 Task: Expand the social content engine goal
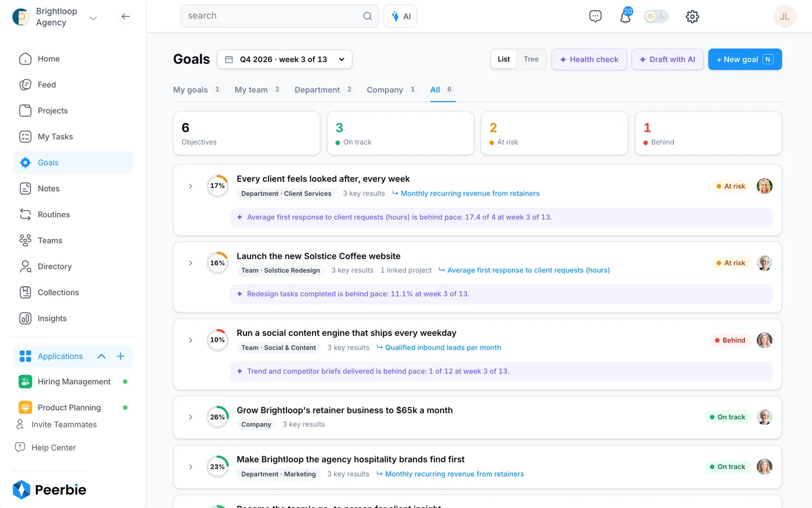(x=190, y=340)
